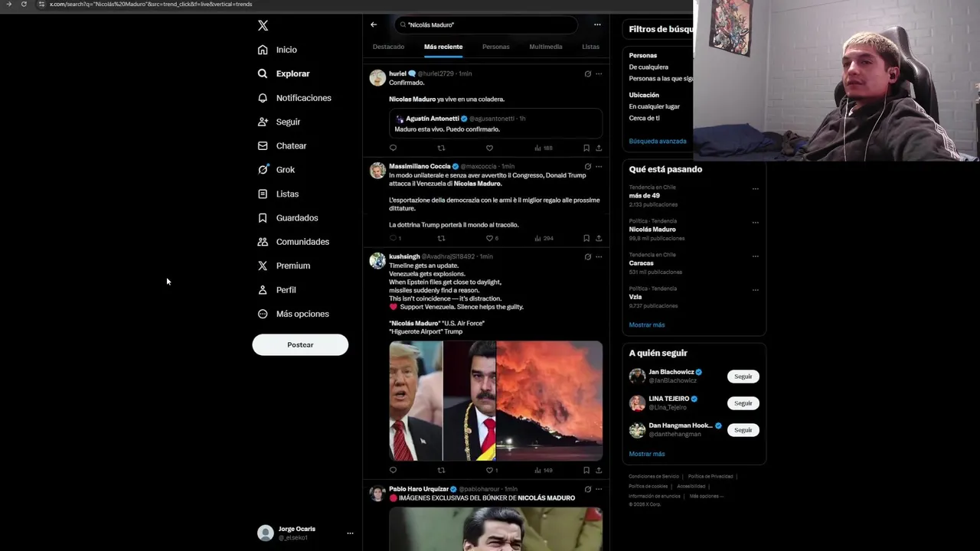Open Más opciones in left sidebar

(x=293, y=314)
